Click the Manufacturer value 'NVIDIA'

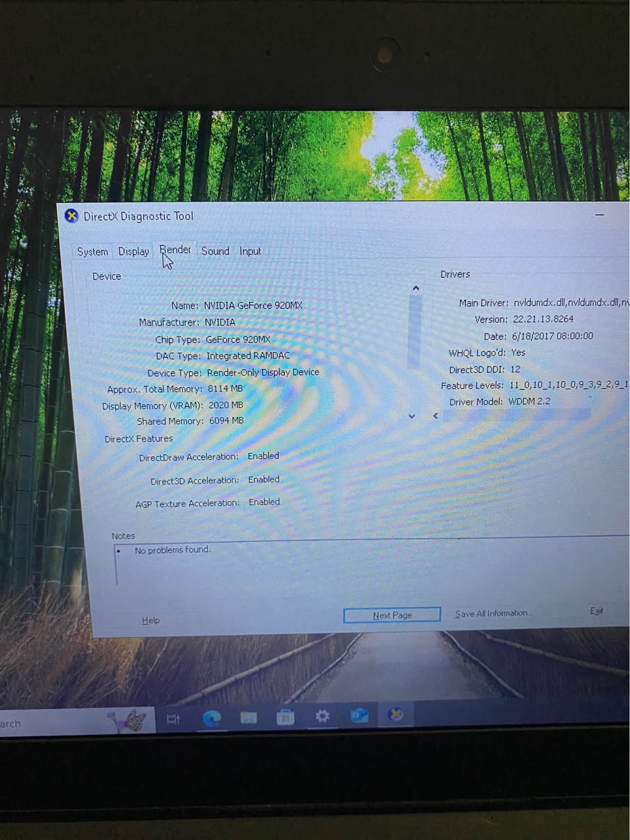pyautogui.click(x=220, y=322)
